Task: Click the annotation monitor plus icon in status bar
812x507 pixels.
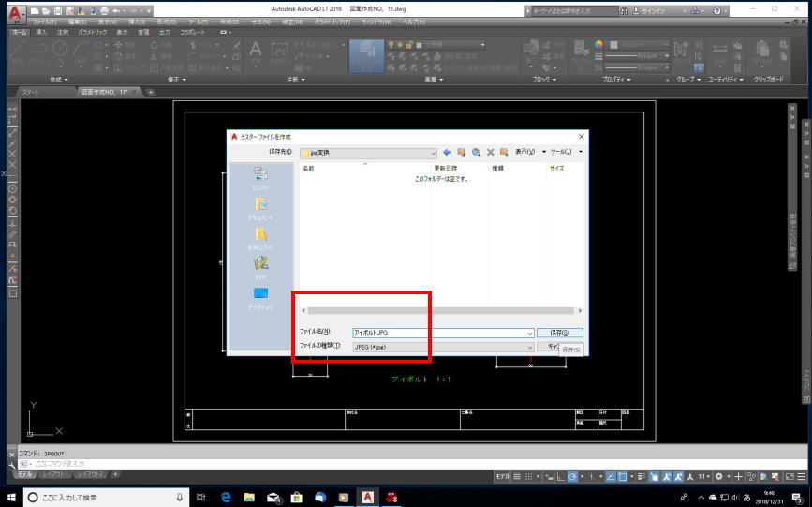Action: pos(738,476)
